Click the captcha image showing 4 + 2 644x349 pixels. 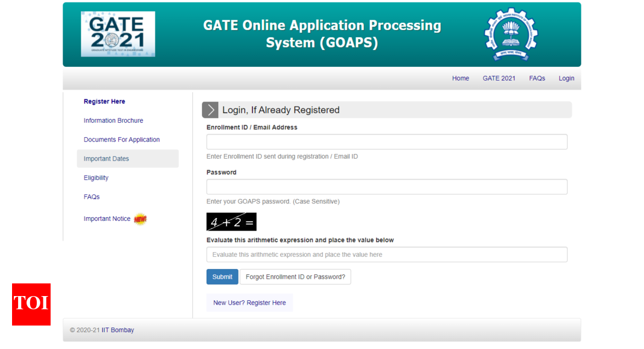(x=231, y=222)
